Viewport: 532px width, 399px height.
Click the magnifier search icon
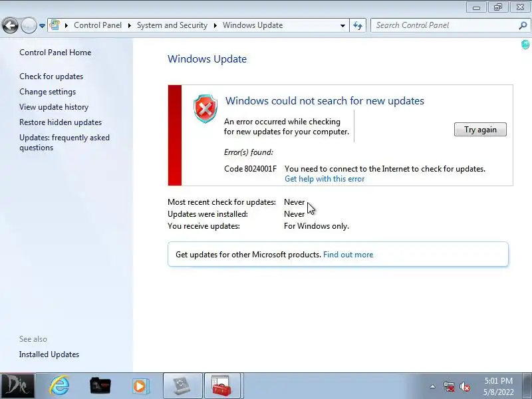click(523, 25)
